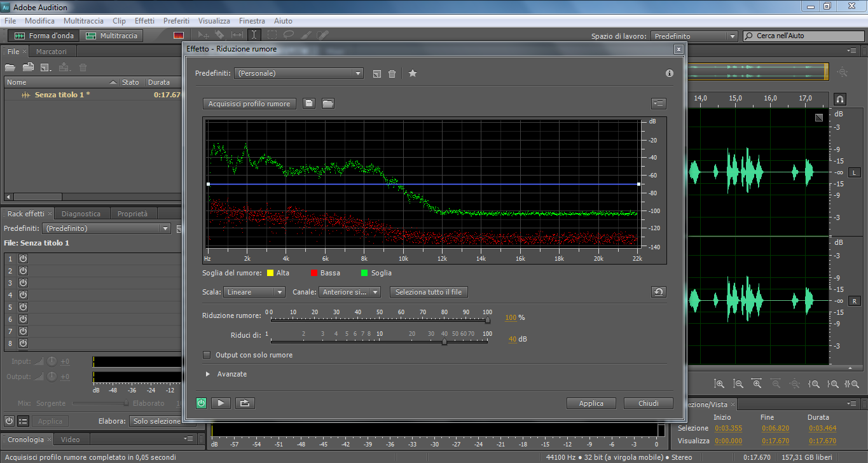Create new file icon in Files panel
The height and width of the screenshot is (463, 868).
(x=46, y=67)
